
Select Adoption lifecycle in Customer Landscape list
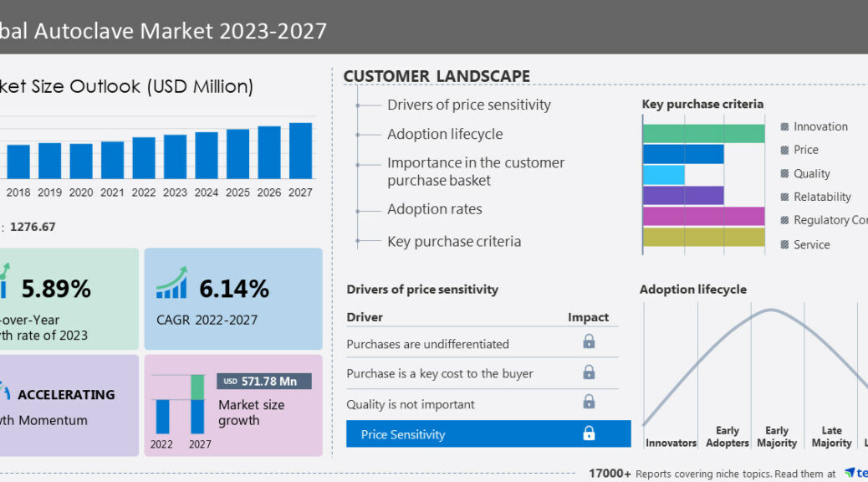point(445,134)
